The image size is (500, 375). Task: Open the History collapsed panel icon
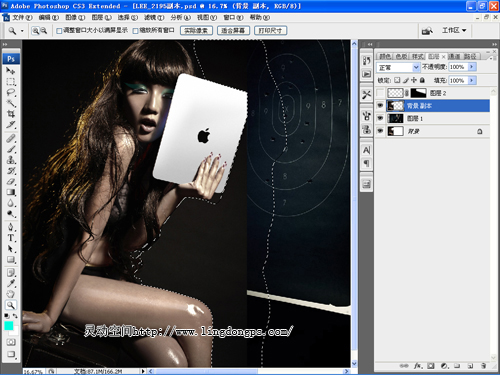367,61
